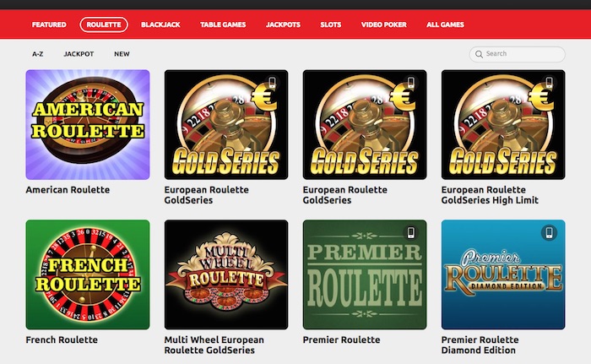
Task: Filter by New games
Action: coord(122,54)
